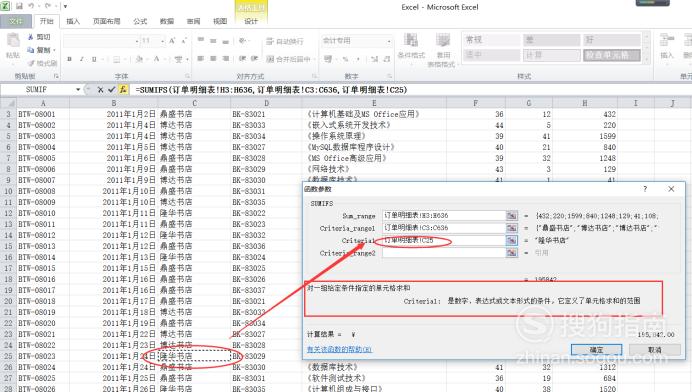
Task: Toggle center text alignment
Action: point(213,58)
